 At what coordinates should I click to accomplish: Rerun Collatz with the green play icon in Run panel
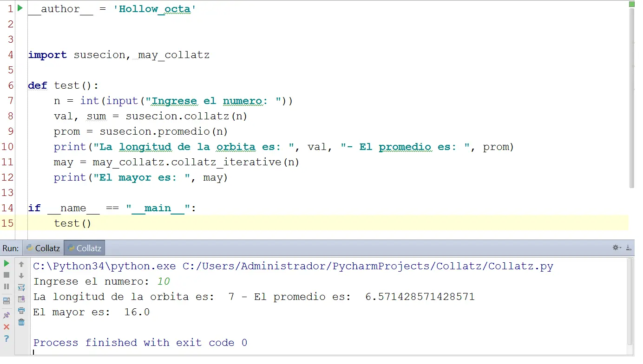click(7, 263)
